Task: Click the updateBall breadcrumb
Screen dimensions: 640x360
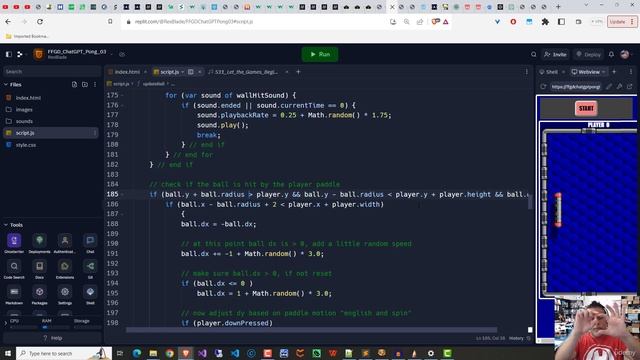Action: [x=154, y=84]
